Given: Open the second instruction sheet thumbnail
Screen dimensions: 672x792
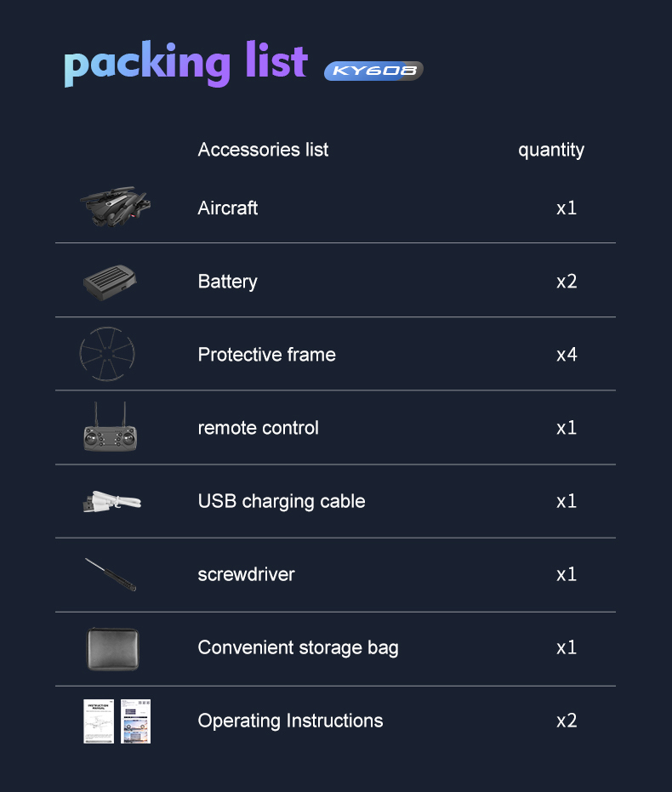Looking at the screenshot, I should [136, 721].
